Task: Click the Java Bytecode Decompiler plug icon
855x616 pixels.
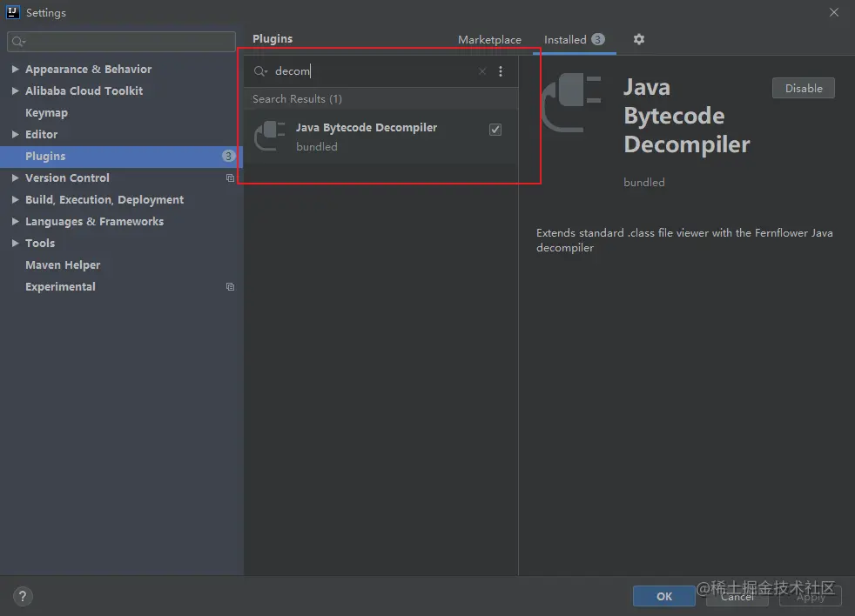Action: [x=269, y=137]
